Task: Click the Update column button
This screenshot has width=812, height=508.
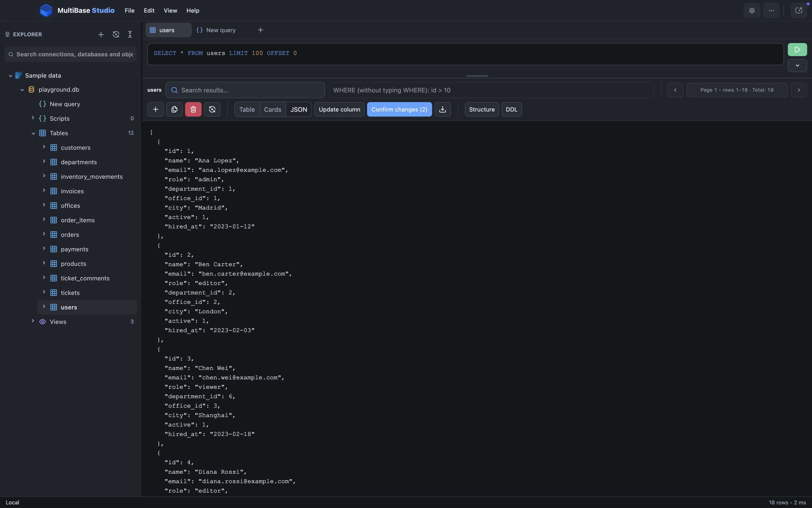Action: click(x=339, y=110)
